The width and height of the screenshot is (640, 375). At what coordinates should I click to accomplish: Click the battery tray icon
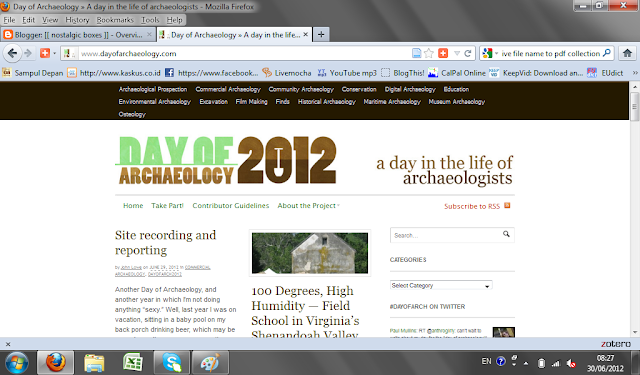[x=541, y=363]
